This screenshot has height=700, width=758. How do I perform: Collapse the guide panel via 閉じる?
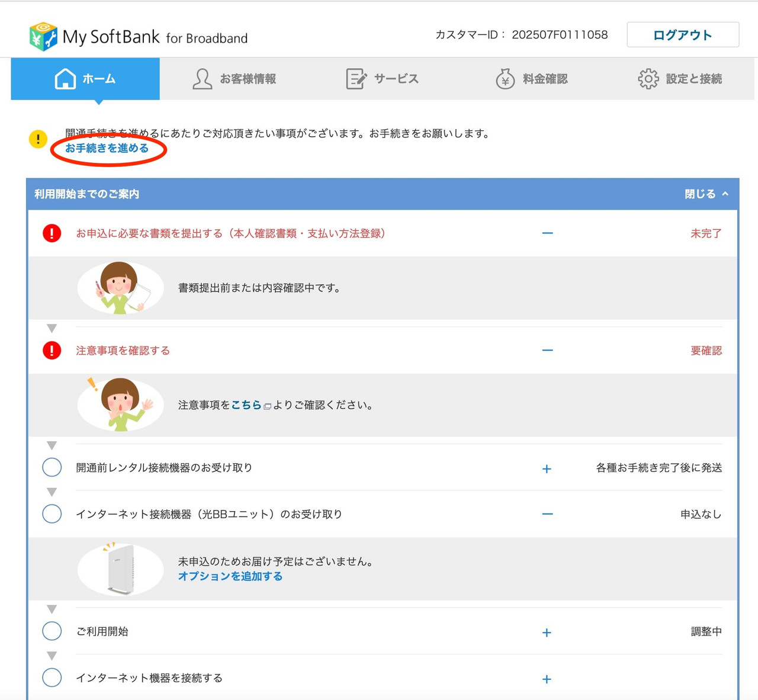(x=706, y=194)
